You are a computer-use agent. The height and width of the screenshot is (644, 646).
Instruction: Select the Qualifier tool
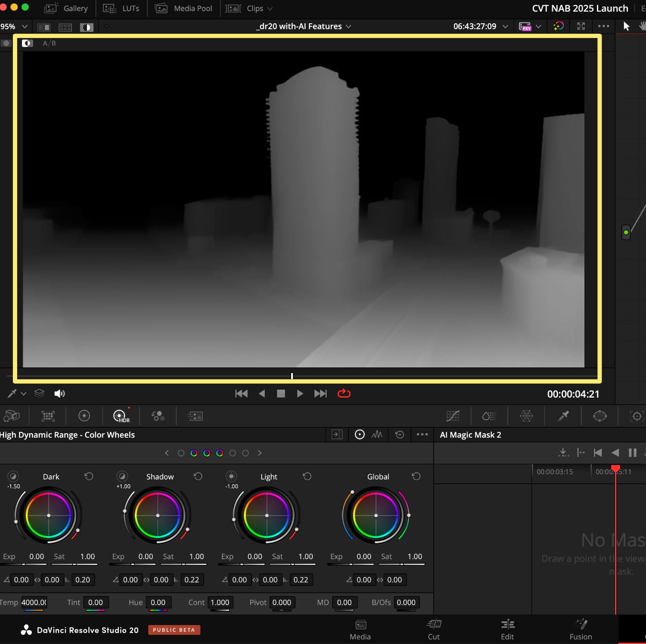click(x=563, y=416)
